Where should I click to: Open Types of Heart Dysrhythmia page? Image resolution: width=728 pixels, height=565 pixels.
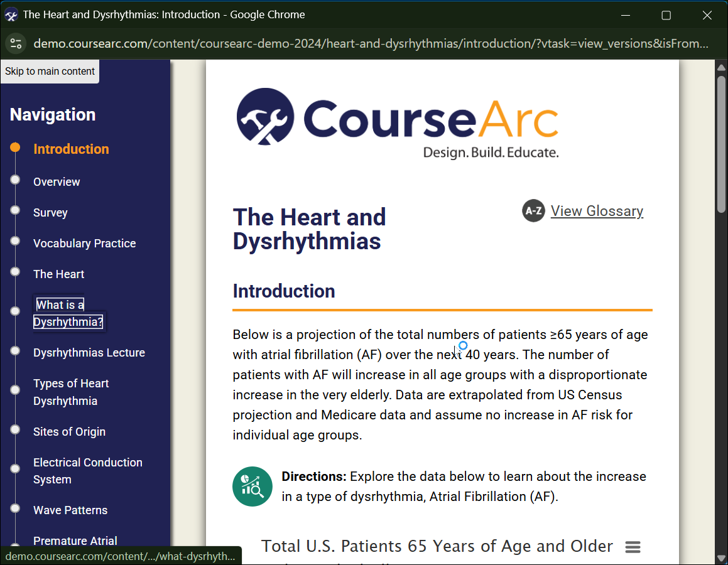coord(71,392)
